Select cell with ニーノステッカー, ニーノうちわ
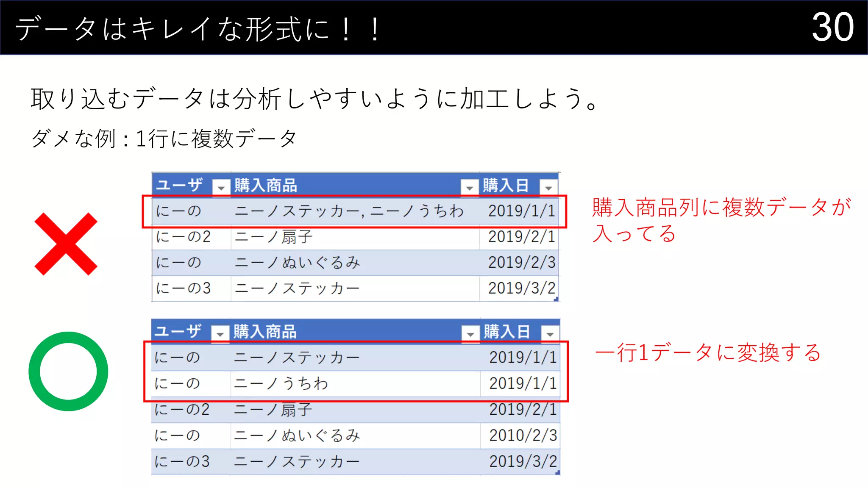Screen dimensions: 868x488 point(349,211)
